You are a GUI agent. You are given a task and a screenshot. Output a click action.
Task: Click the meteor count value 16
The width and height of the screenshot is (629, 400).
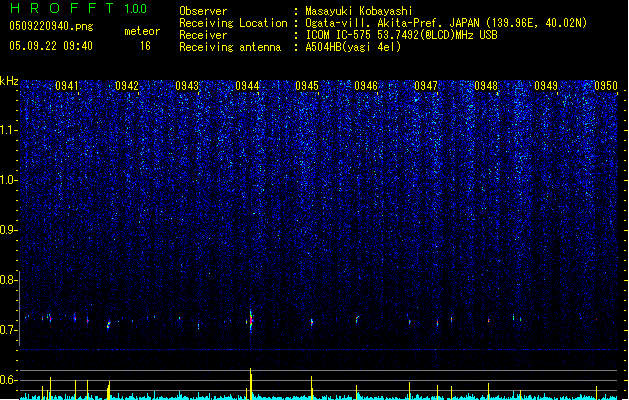click(145, 46)
